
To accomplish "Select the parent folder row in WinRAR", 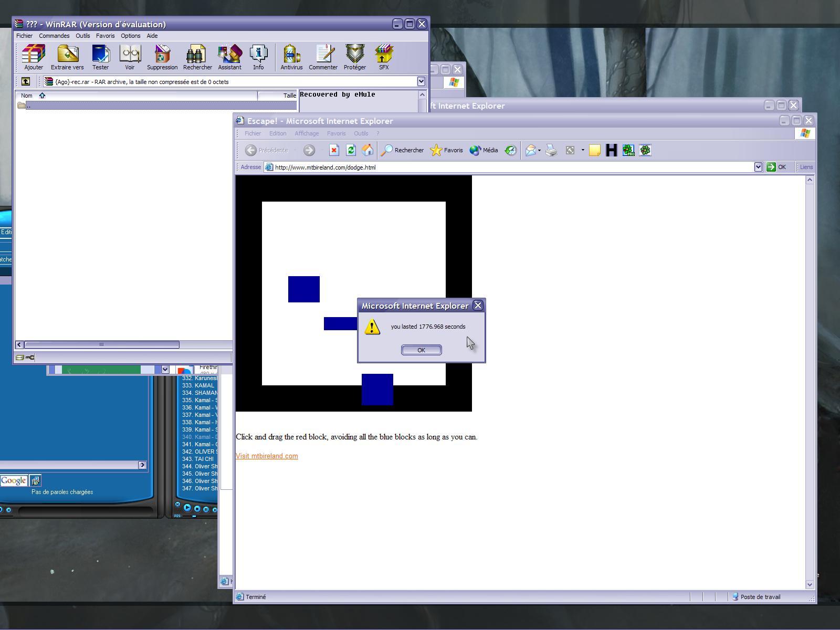I will pos(156,106).
